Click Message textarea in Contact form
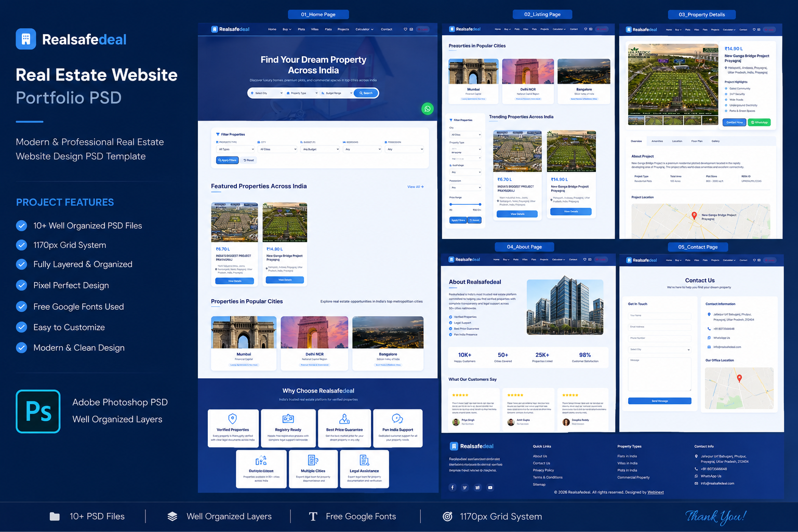Screen dimensions: 798x532 pyautogui.click(x=660, y=374)
